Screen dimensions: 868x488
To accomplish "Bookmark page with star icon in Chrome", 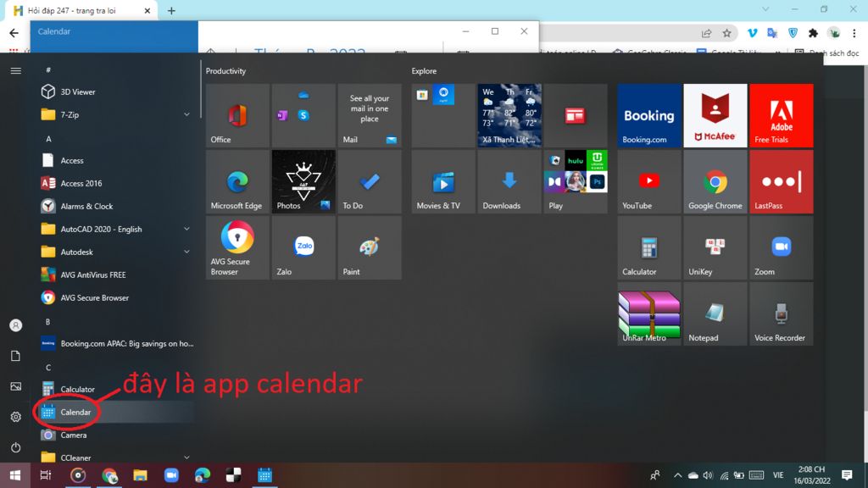I will click(726, 33).
